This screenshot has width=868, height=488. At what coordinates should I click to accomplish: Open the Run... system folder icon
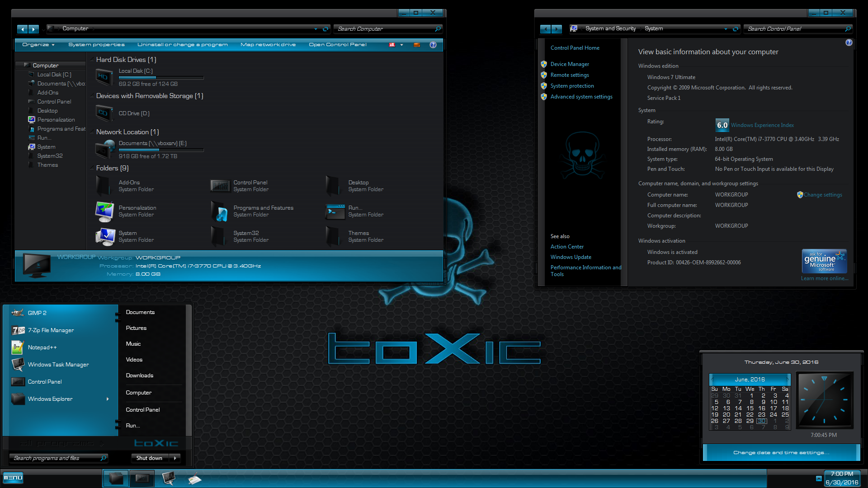[x=335, y=211]
